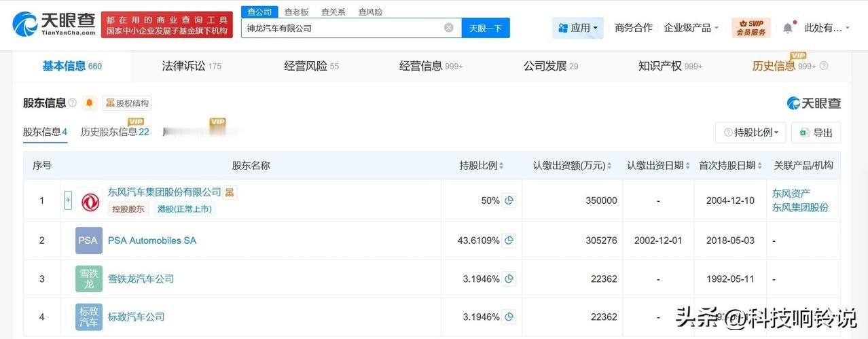Switch to the 历史信息 VIP tab
This screenshot has width=868, height=339.
784,66
